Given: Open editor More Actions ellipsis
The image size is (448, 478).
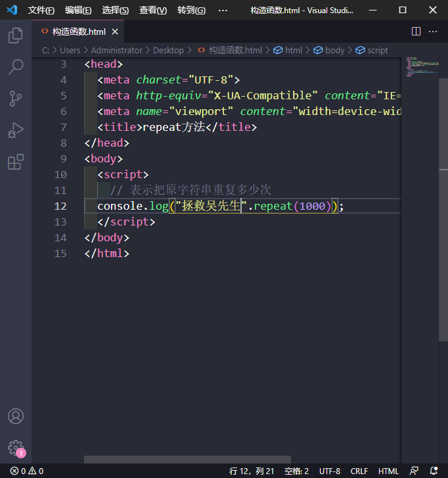Looking at the screenshot, I should pyautogui.click(x=433, y=32).
